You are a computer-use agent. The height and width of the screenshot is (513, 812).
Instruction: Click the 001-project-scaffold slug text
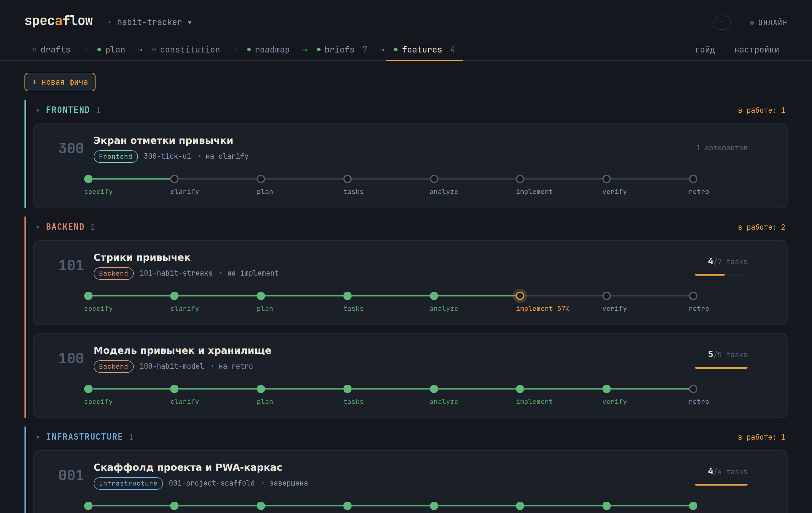click(211, 483)
